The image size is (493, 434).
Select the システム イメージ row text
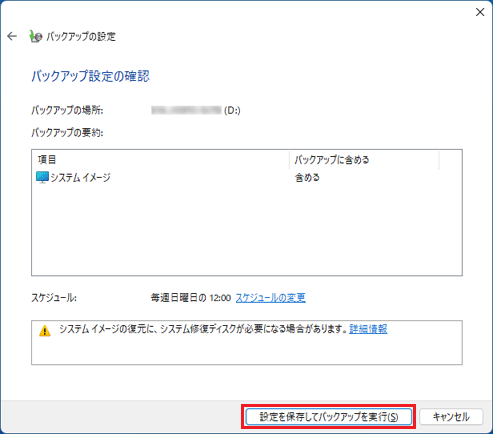pos(80,178)
